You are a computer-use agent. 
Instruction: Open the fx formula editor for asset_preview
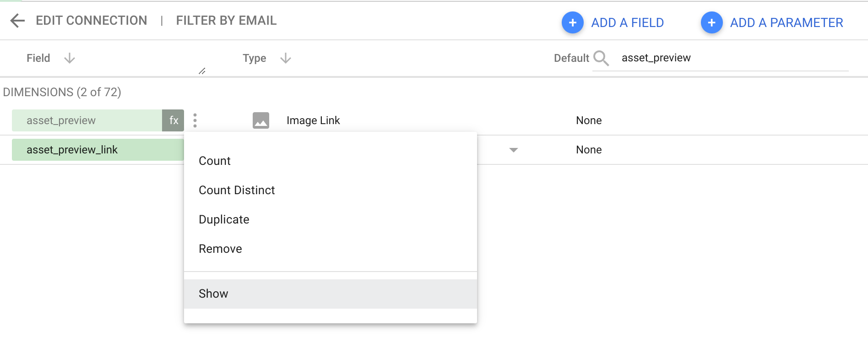click(x=174, y=120)
